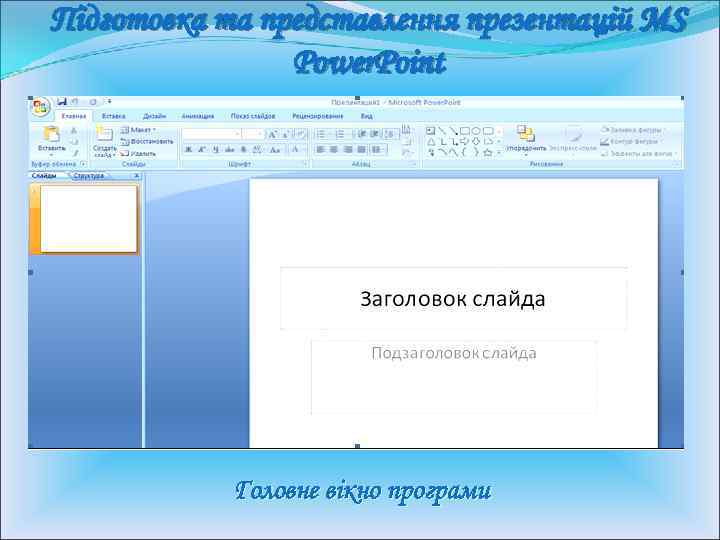Switch to the Показ слайдов ribbon tab

[253, 116]
